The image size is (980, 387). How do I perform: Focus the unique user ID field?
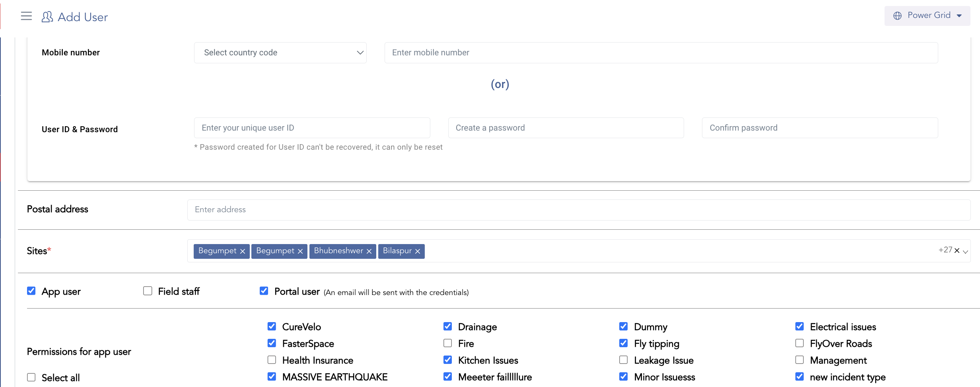pos(312,128)
